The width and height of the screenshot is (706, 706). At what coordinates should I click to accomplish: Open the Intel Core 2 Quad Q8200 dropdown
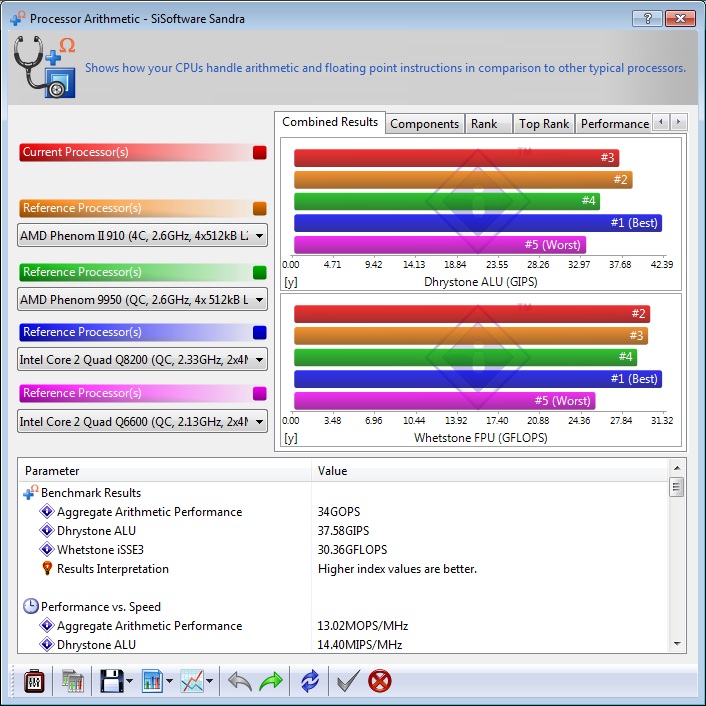pyautogui.click(x=142, y=359)
